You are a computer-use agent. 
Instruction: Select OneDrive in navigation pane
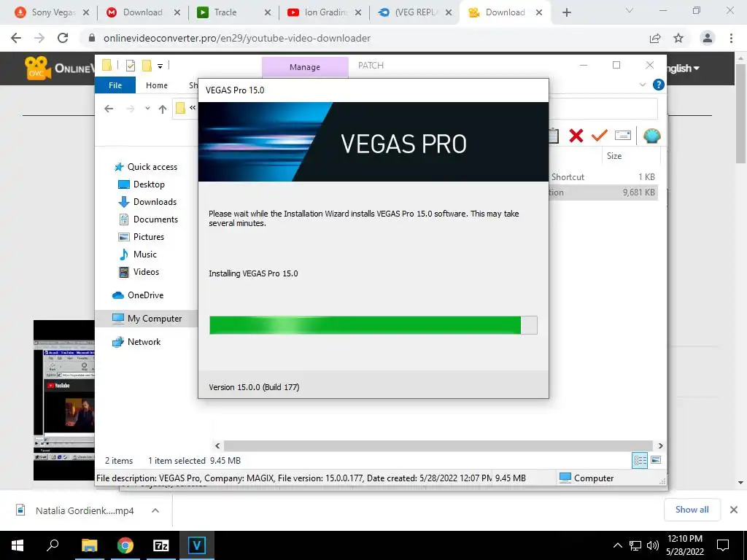coord(145,295)
